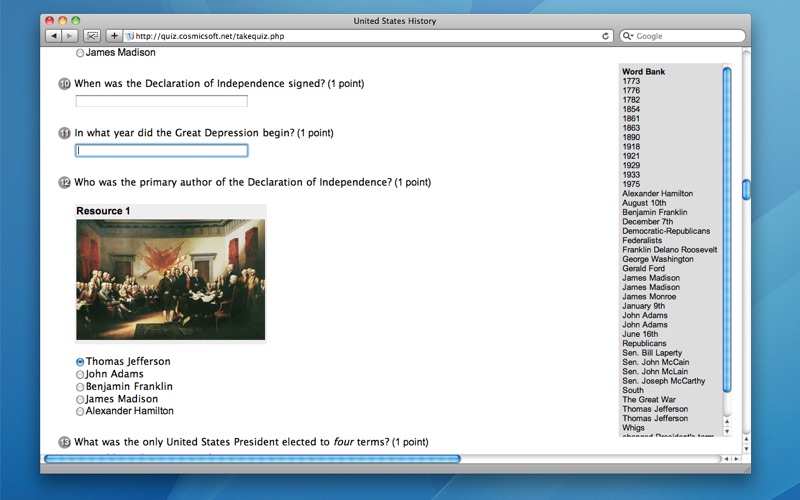This screenshot has width=800, height=500.
Task: Pick the Benjamin Franklin radio option
Action: pyautogui.click(x=80, y=387)
